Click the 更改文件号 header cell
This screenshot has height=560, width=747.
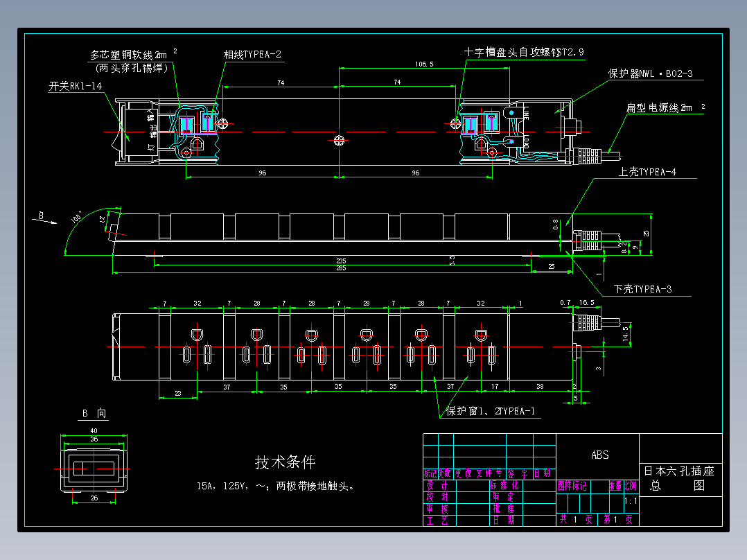coord(479,473)
